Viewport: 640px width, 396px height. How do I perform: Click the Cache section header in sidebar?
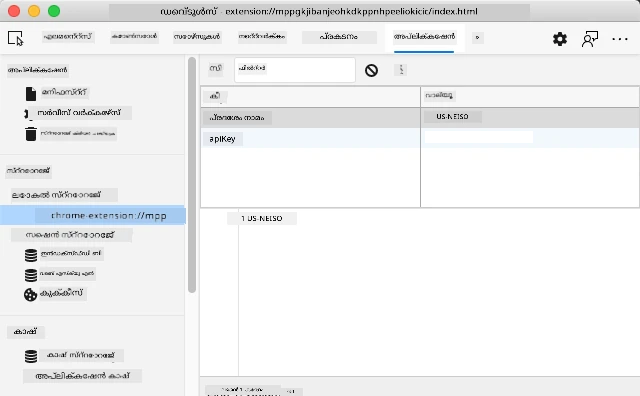[x=25, y=331]
